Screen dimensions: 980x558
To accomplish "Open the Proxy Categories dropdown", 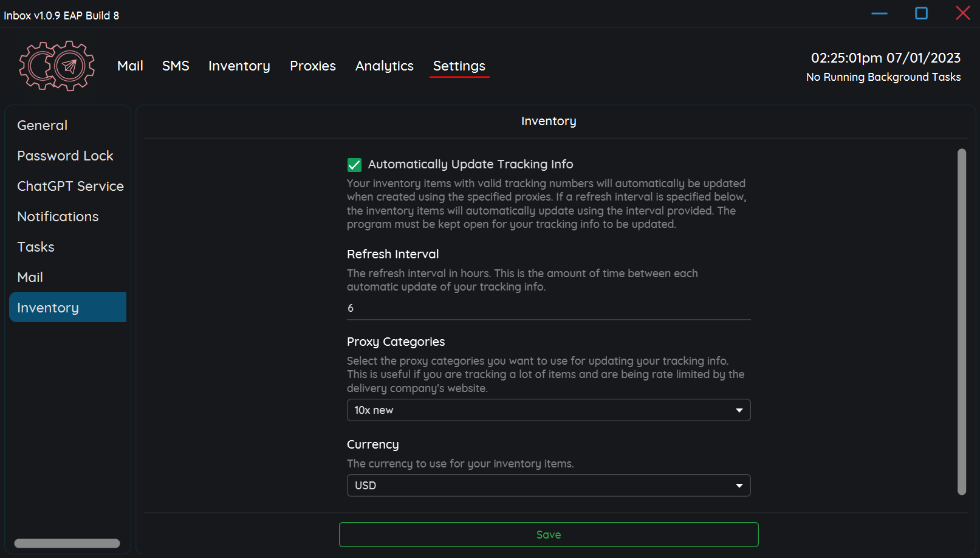I will pyautogui.click(x=548, y=410).
